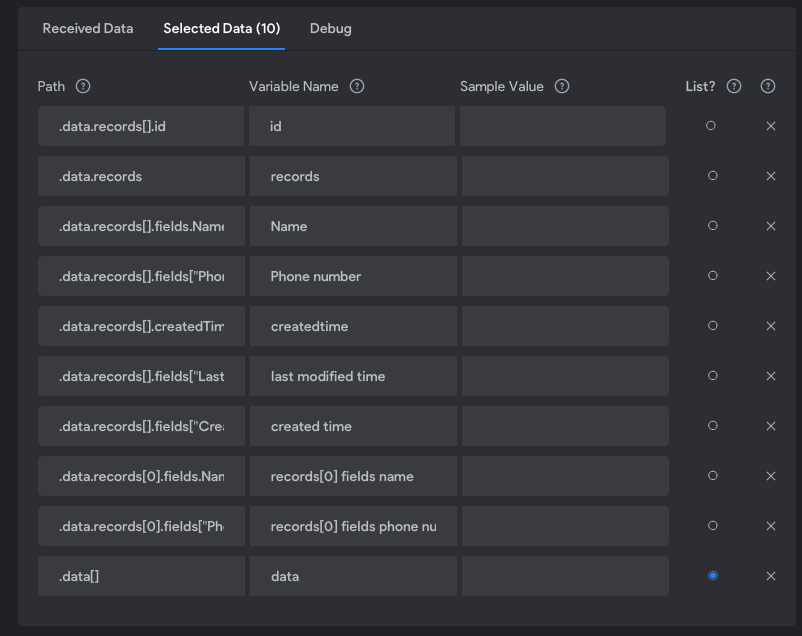Select List radio for last modified time row
This screenshot has width=802, height=636.
click(712, 376)
